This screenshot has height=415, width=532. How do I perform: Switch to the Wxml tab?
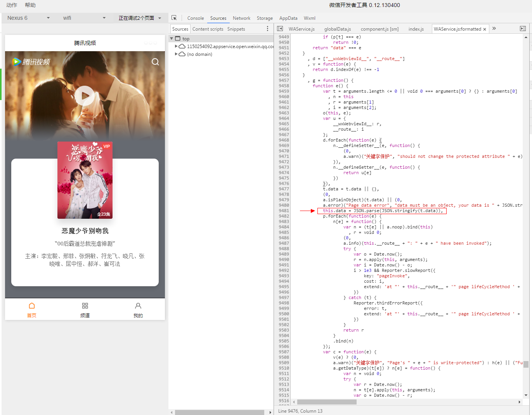point(310,18)
